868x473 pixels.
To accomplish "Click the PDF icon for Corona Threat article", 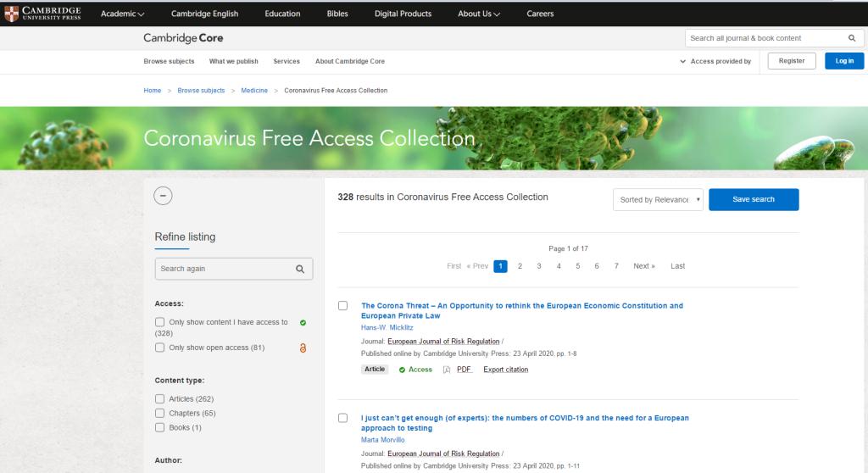I will click(447, 370).
